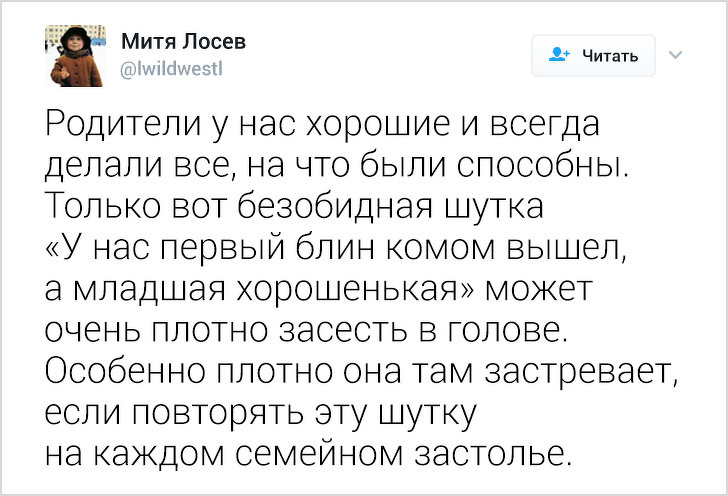Click the word Родители in the tweet
The height and width of the screenshot is (496, 728).
pos(124,124)
